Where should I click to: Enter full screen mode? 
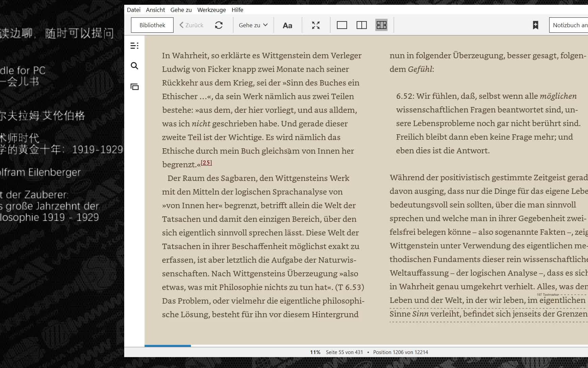coord(316,25)
